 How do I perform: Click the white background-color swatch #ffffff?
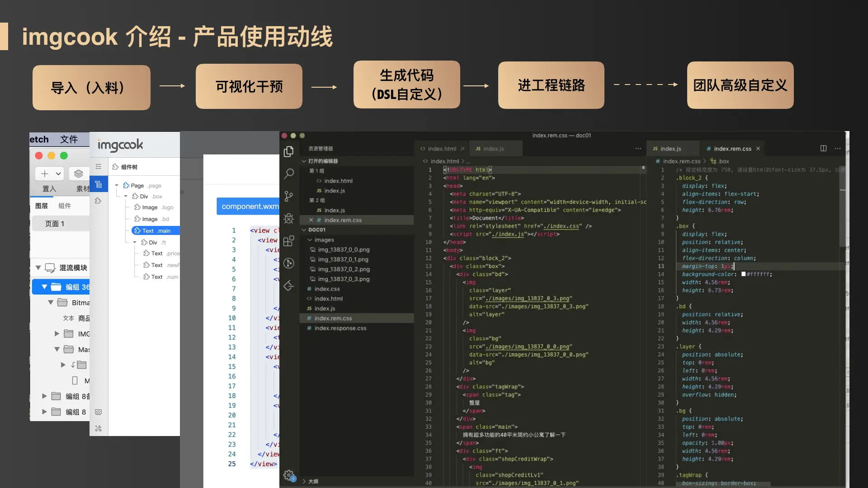tap(743, 274)
